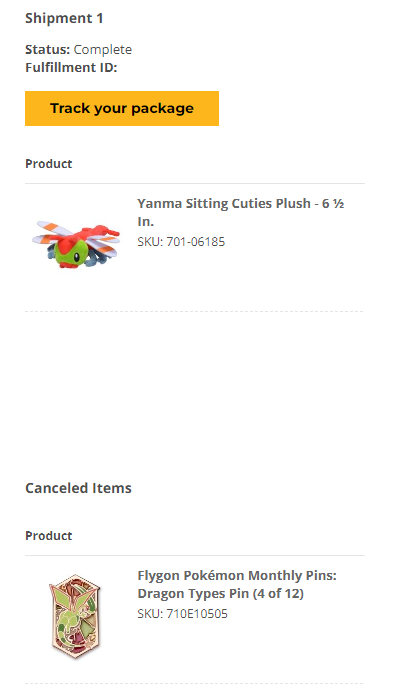Image resolution: width=396 pixels, height=696 pixels.
Task: Click the Track your package button
Action: pyautogui.click(x=122, y=108)
